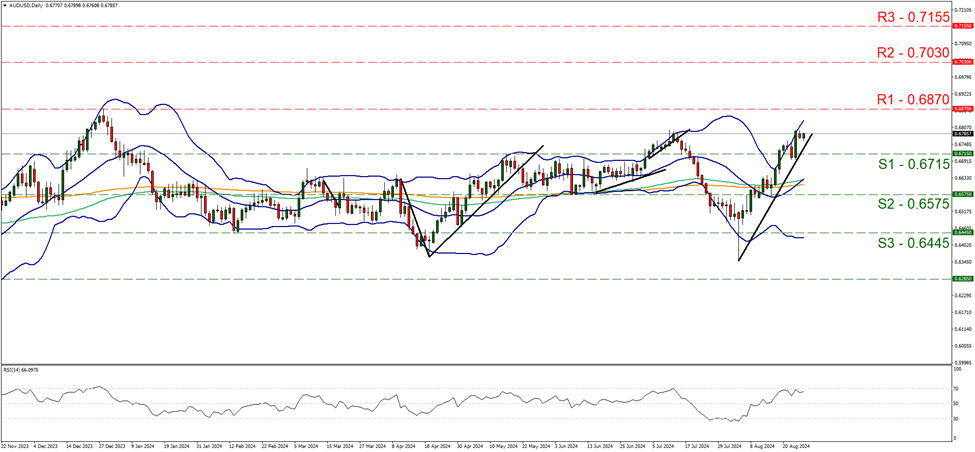Click the red 0.7030 price axis tag
This screenshot has width=975, height=452.
(964, 62)
